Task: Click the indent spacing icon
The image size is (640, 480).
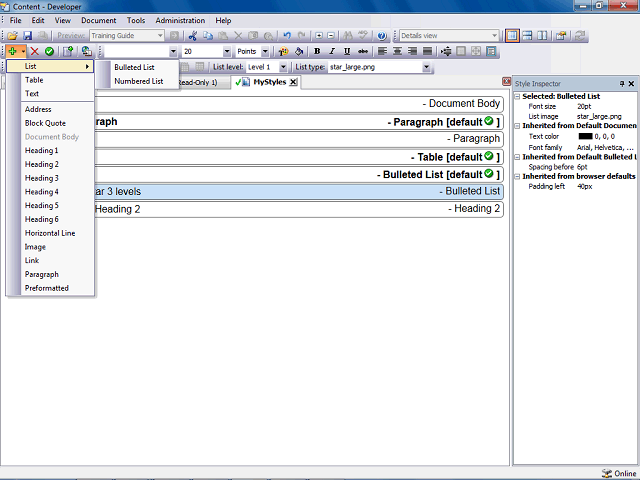Action: (446, 51)
